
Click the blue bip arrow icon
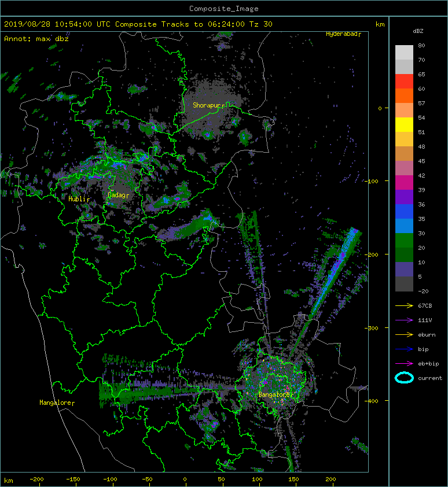click(404, 349)
